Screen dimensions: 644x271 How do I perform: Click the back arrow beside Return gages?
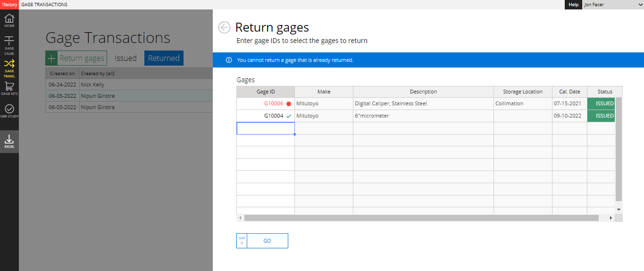coord(224,27)
